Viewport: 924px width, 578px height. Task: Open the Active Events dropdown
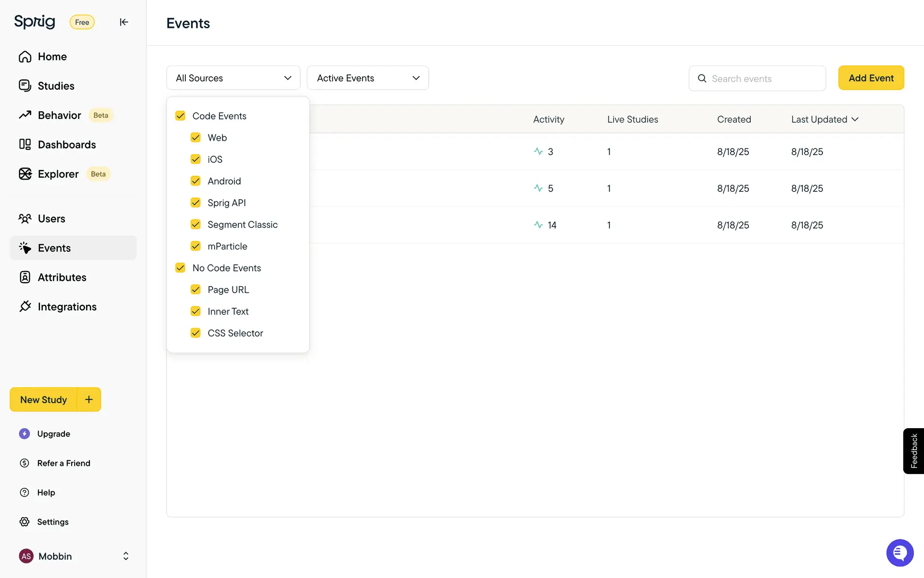point(368,78)
